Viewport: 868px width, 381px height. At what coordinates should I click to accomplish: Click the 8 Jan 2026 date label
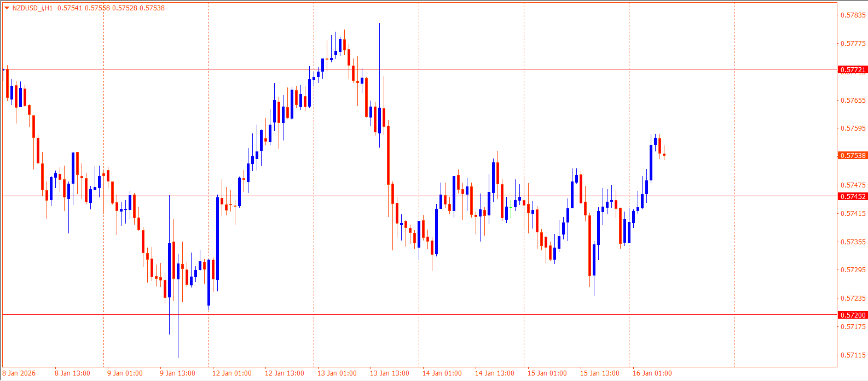19,373
